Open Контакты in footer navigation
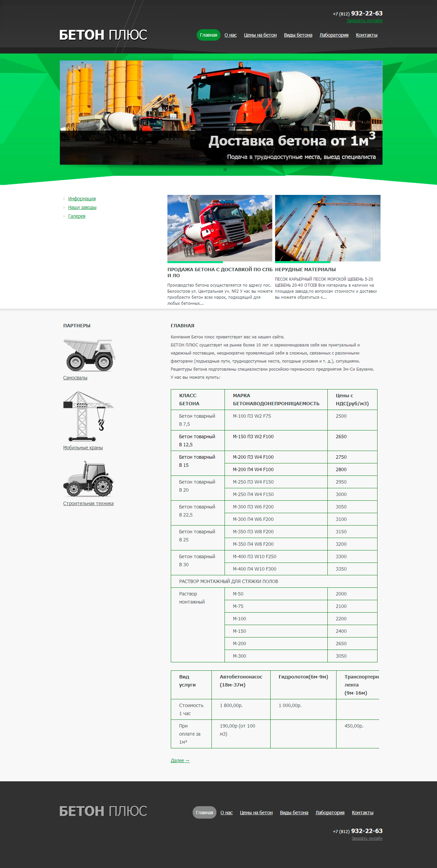 coord(362,813)
